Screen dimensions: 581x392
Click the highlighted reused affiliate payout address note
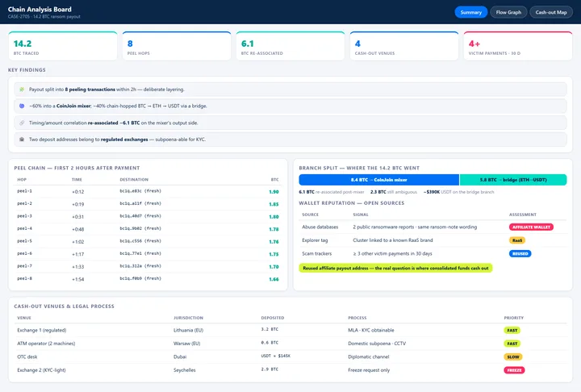click(x=395, y=268)
